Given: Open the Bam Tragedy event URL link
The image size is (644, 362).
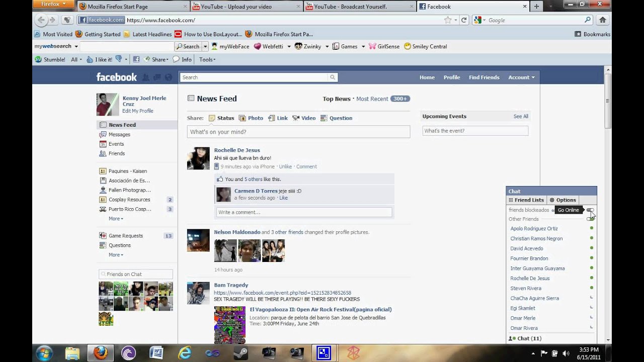Looking at the screenshot, I should point(282,293).
